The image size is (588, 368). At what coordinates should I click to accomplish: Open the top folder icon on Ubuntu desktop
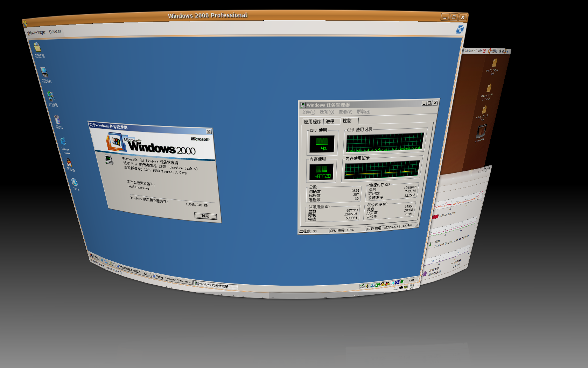[x=494, y=63]
